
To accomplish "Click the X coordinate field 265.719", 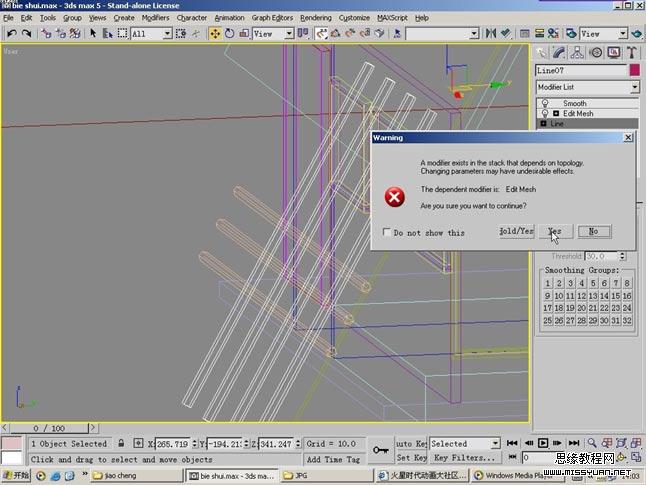I will click(173, 444).
